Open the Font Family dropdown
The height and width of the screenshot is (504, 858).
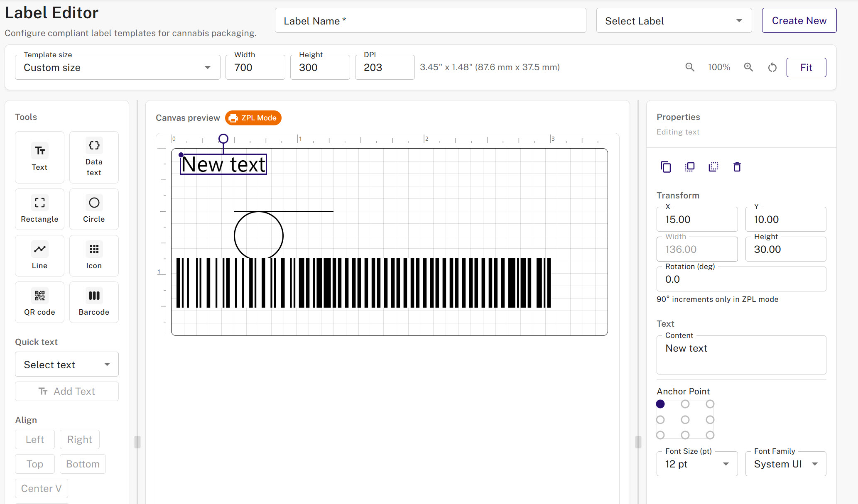pyautogui.click(x=786, y=464)
